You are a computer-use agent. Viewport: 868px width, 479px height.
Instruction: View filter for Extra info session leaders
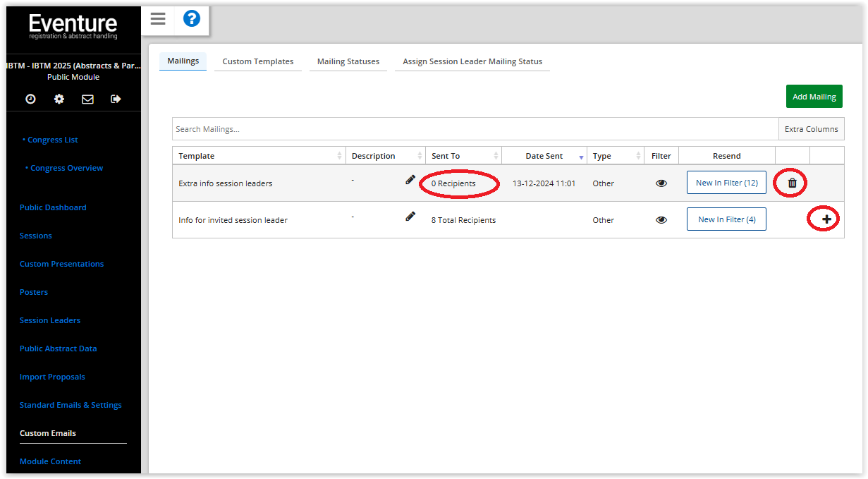pyautogui.click(x=661, y=183)
